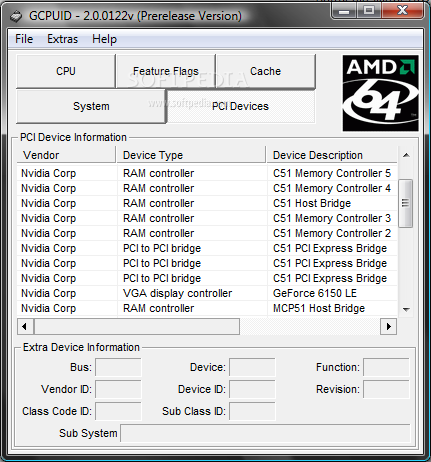Select the PCI Devices tab
This screenshot has height=462, width=431.
pyautogui.click(x=240, y=106)
